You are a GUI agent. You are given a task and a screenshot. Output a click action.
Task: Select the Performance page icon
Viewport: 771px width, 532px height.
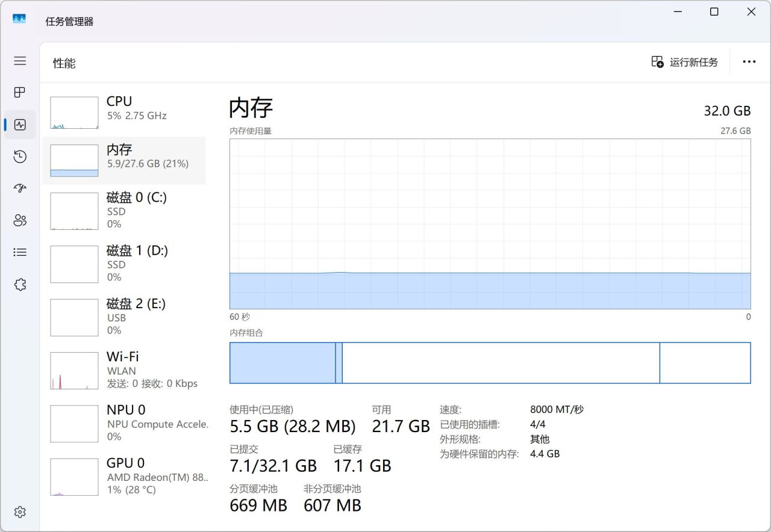click(x=20, y=125)
